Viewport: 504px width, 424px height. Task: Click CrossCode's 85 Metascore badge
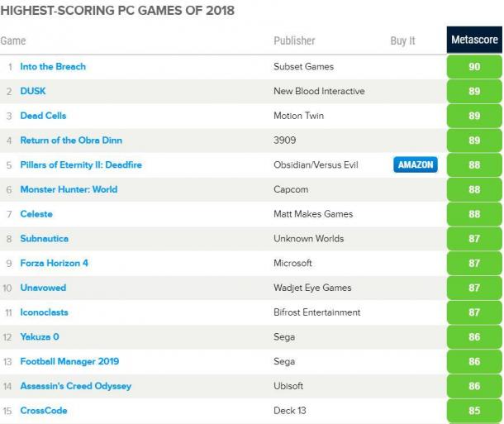(x=474, y=411)
